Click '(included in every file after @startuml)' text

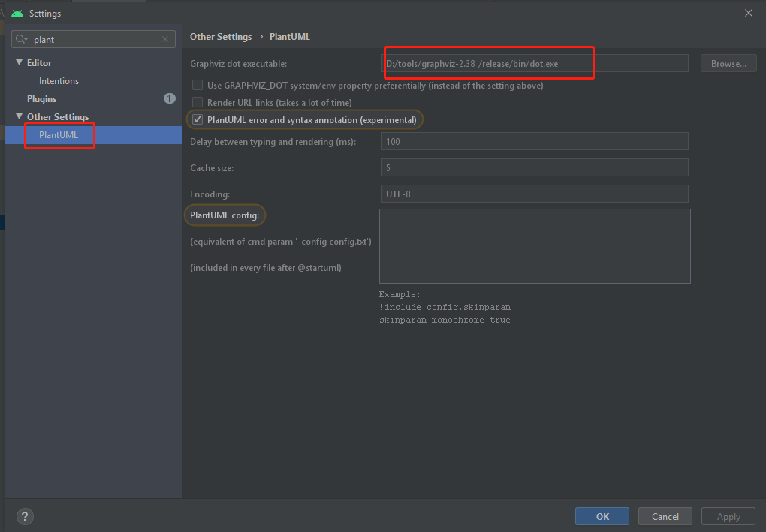coord(266,267)
